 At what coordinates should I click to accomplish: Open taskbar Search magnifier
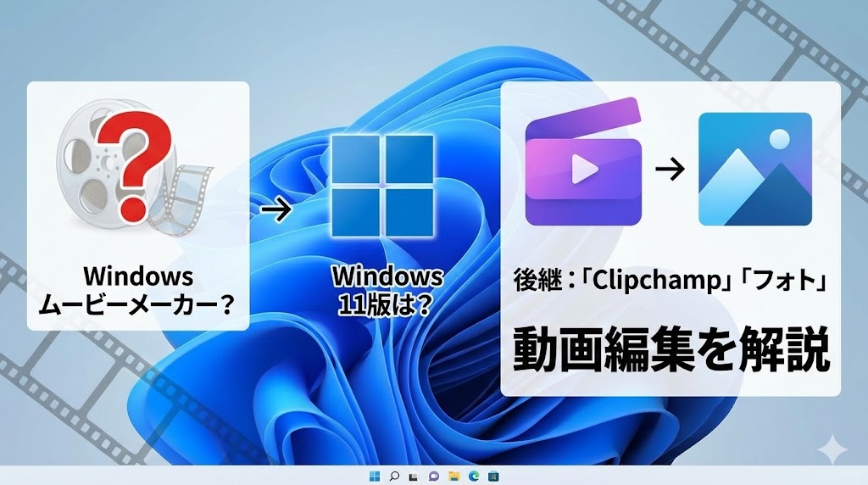tap(394, 477)
